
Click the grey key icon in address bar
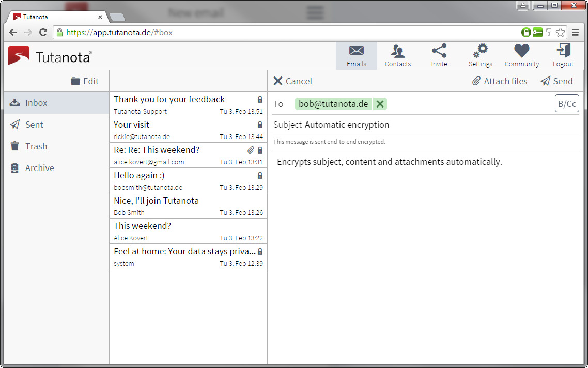(x=549, y=32)
